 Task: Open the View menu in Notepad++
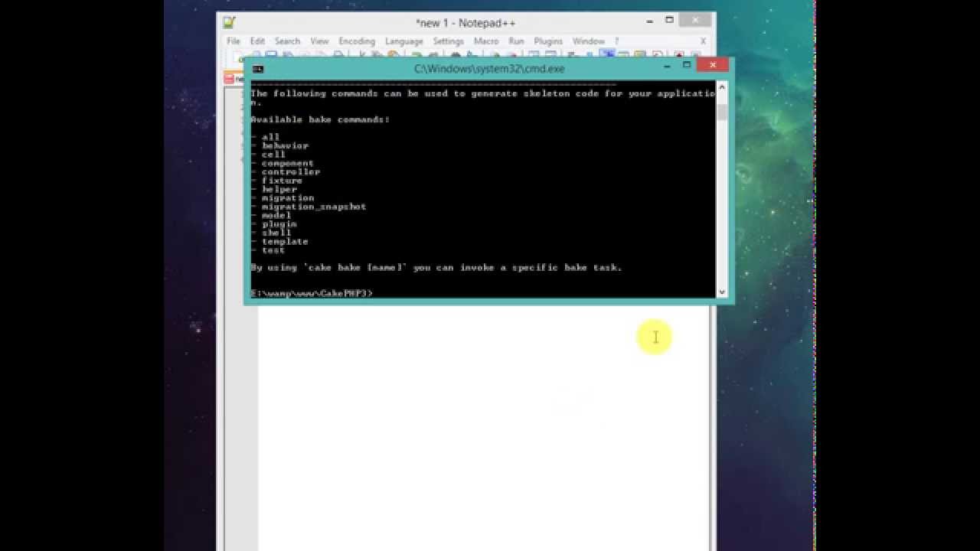319,41
